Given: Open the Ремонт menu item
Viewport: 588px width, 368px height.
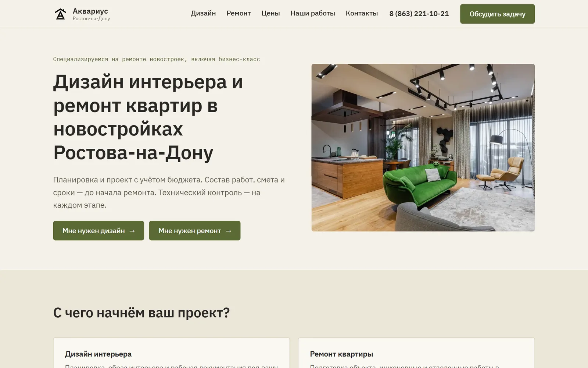Looking at the screenshot, I should [239, 14].
